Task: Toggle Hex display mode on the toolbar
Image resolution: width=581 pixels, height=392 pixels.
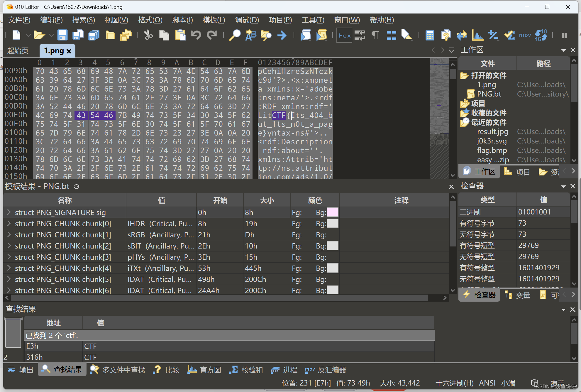Action: pos(344,35)
